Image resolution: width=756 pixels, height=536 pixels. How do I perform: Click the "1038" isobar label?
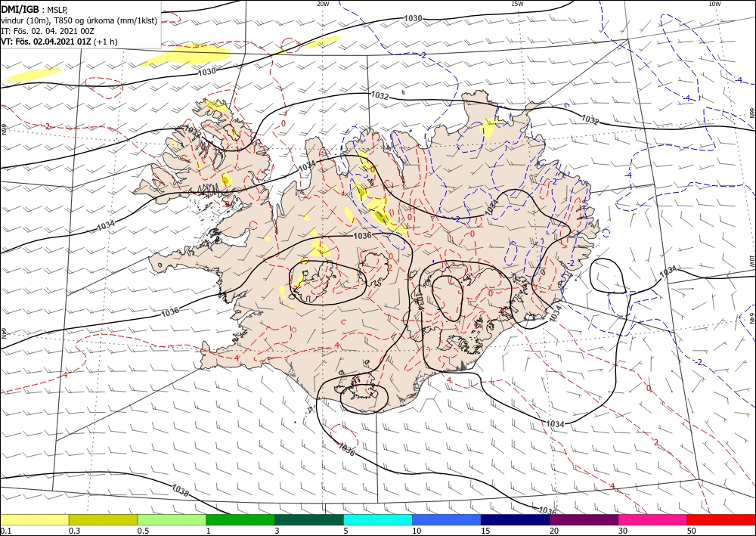pyautogui.click(x=180, y=491)
